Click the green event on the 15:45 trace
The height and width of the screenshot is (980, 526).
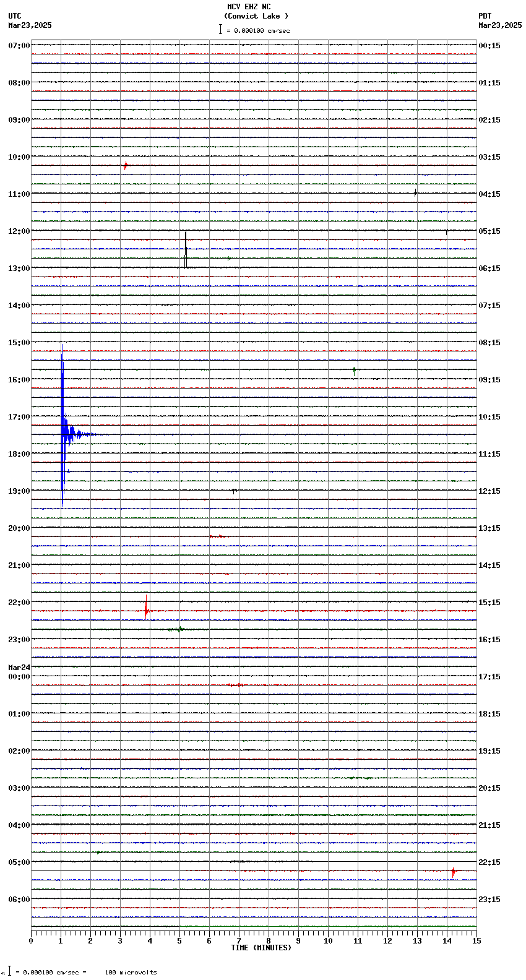(x=354, y=371)
